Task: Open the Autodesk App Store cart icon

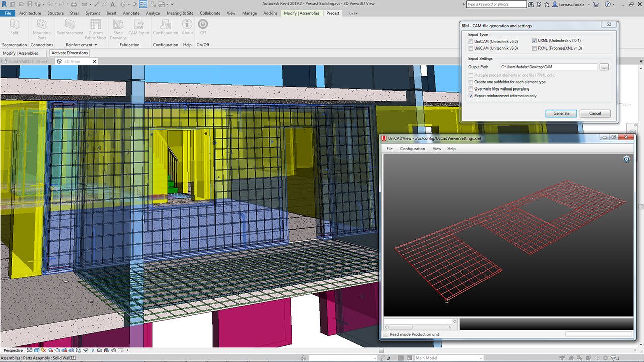Action: (x=596, y=4)
